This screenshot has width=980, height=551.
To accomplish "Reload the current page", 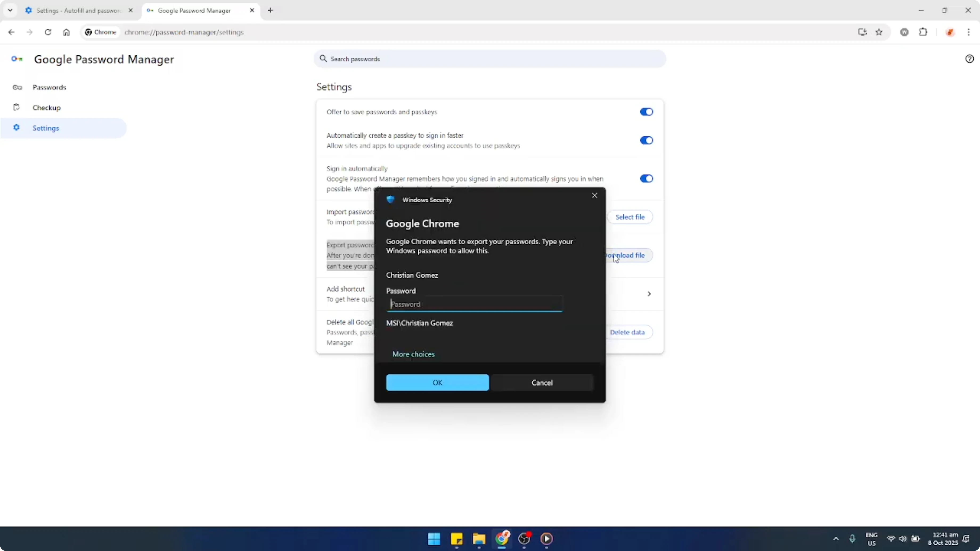I will [48, 32].
